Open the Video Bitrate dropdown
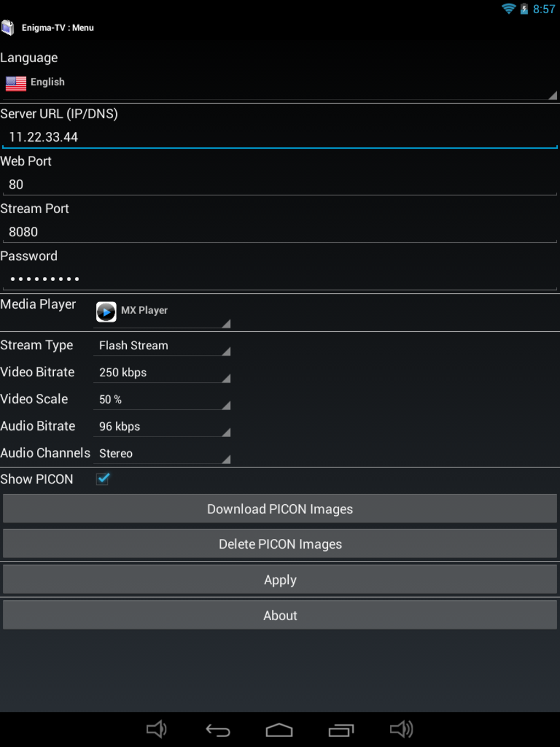The width and height of the screenshot is (560, 747). point(162,373)
